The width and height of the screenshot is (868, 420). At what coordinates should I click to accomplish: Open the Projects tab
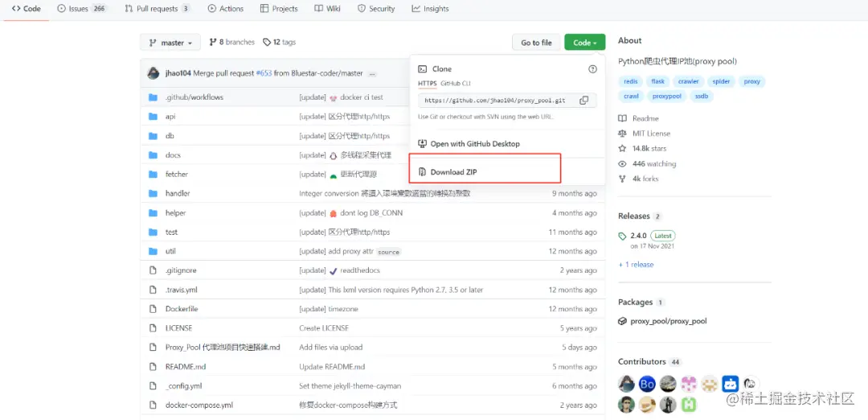point(278,9)
